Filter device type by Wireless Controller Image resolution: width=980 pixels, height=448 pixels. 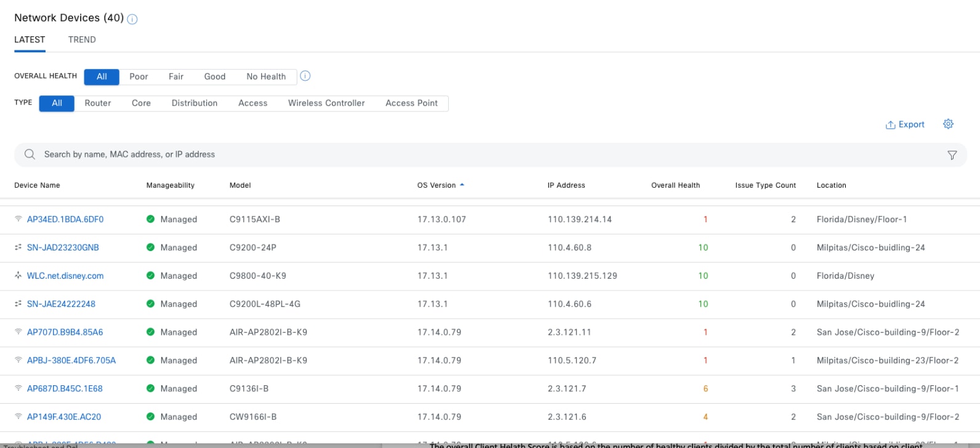coord(326,103)
